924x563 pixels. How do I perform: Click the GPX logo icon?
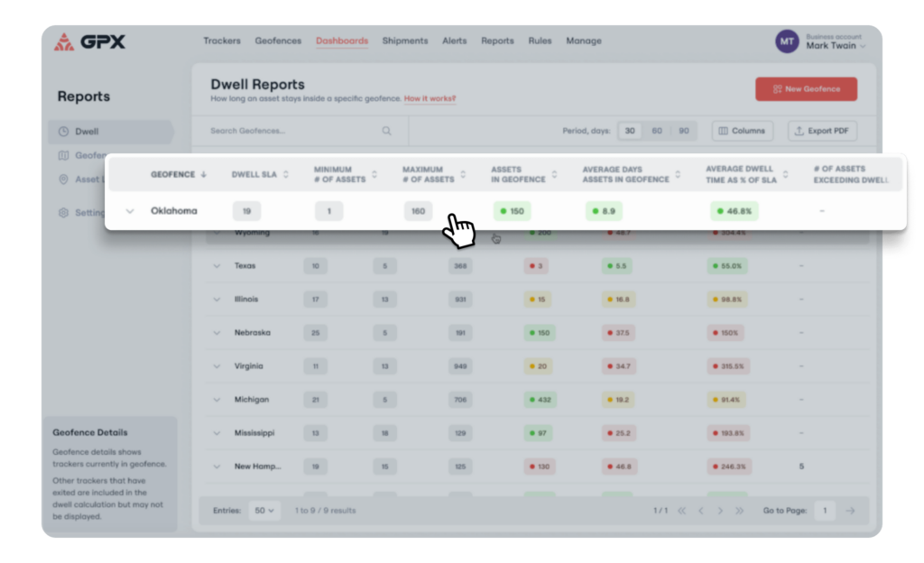pos(64,42)
